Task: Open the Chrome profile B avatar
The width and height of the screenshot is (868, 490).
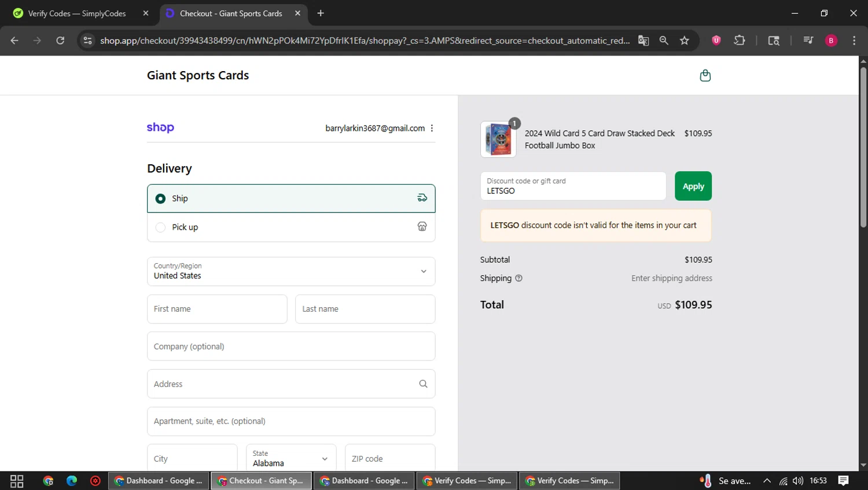Action: point(831,40)
